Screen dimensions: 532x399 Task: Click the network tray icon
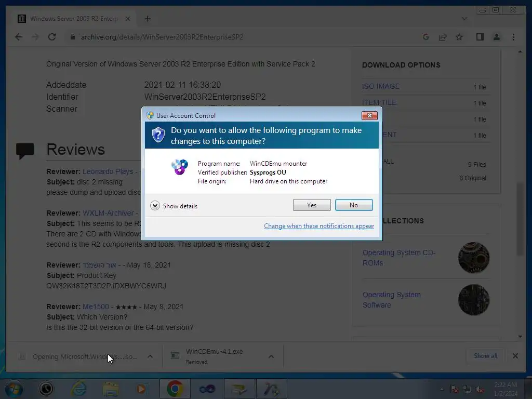467,390
